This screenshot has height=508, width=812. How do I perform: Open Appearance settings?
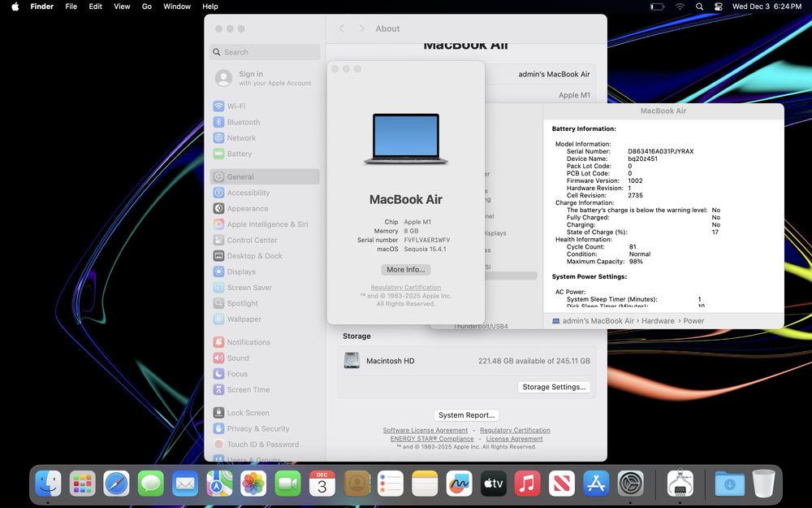click(265, 208)
